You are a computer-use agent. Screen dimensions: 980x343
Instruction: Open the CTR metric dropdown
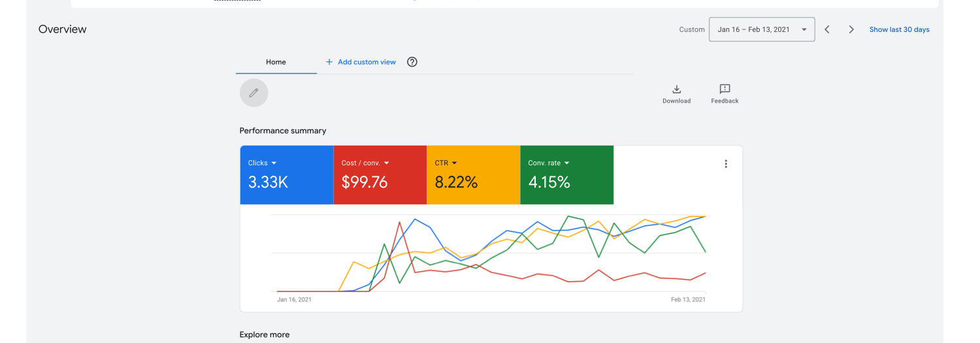pos(446,163)
